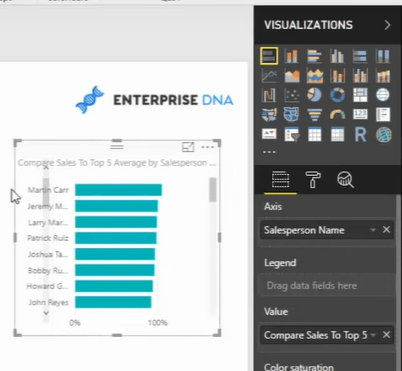402x371 pixels.
Task: Choose the funnel chart visual
Action: [x=314, y=115]
